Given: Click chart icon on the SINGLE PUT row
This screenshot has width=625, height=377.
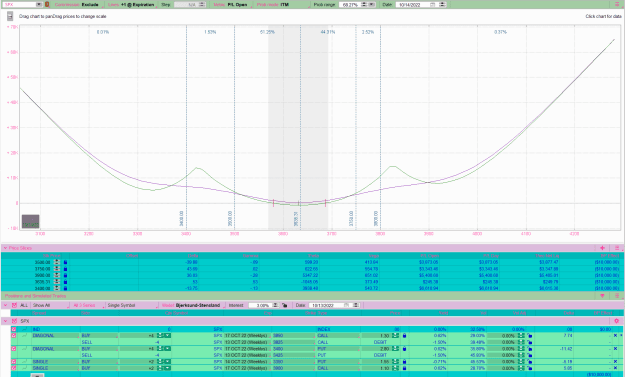Looking at the screenshot, I should [25, 362].
